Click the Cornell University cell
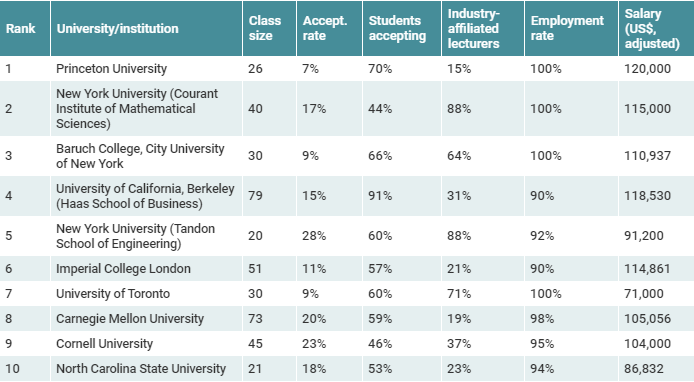The height and width of the screenshot is (382, 694). (x=104, y=343)
